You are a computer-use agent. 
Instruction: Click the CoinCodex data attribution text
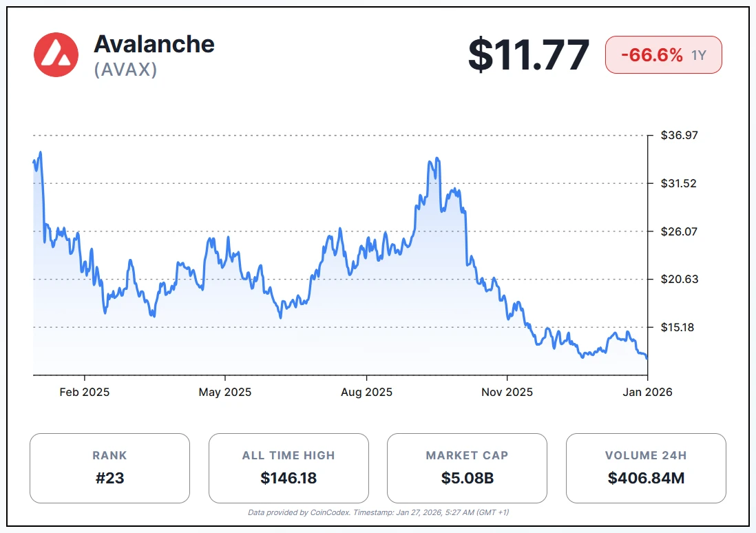coord(378,512)
